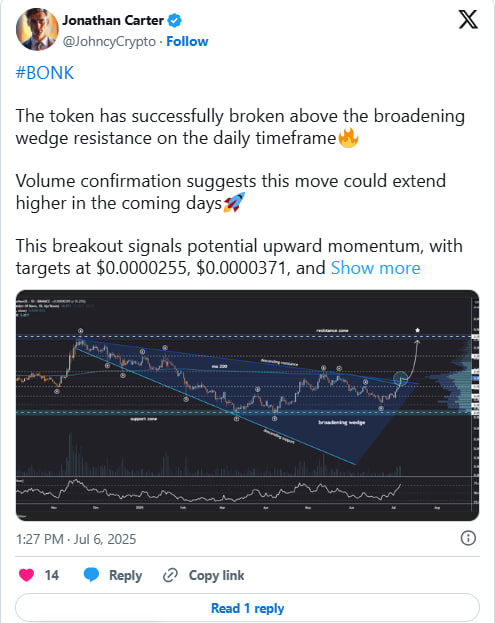Click the Copy link text

[x=217, y=575]
